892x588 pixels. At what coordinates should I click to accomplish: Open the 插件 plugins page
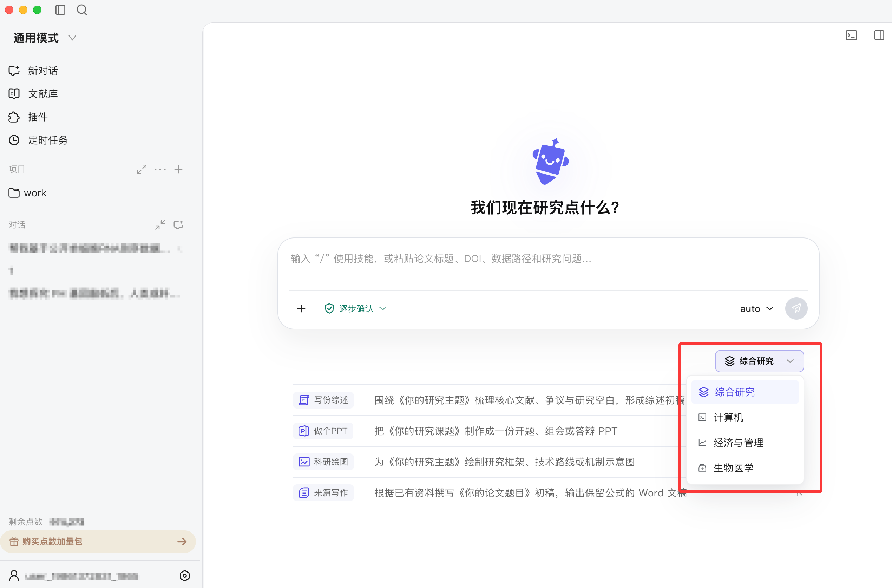tap(28, 117)
